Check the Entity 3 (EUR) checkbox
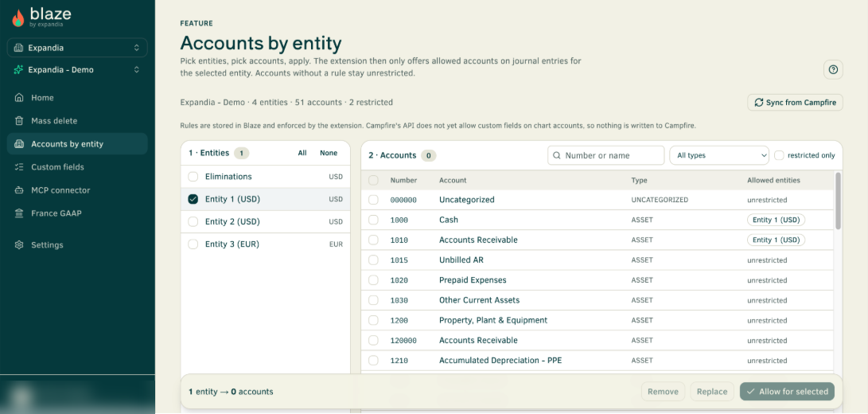This screenshot has width=868, height=414. (193, 244)
